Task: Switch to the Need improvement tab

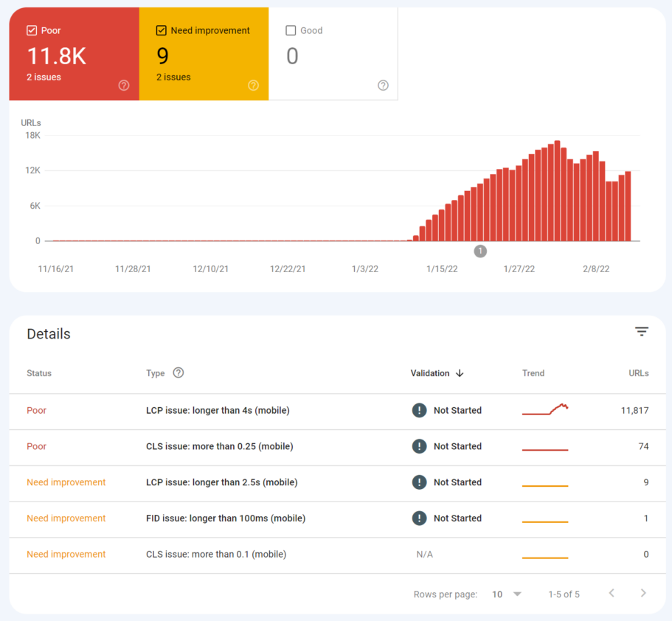Action: pyautogui.click(x=204, y=53)
